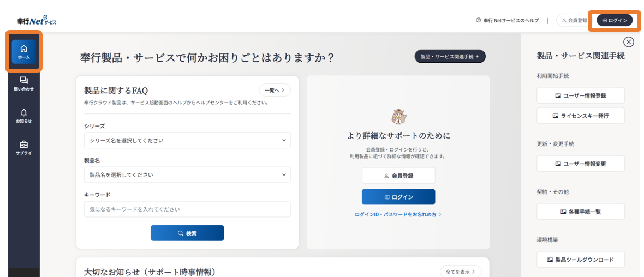
Task: Select ユーザー情報登録 in the right panel
Action: point(580,95)
